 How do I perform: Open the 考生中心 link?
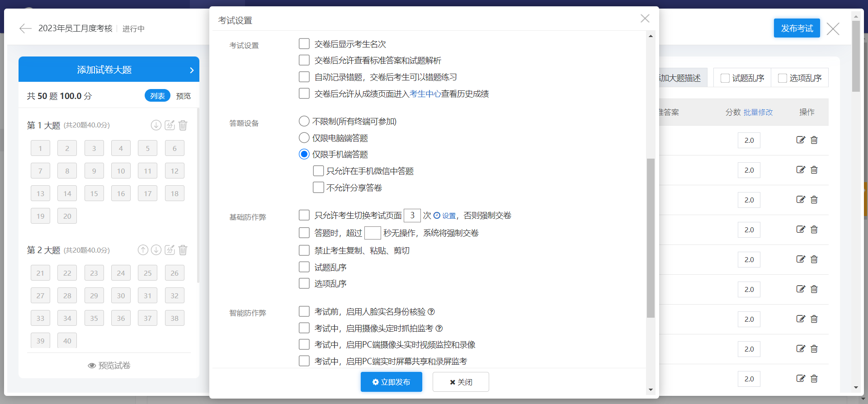coord(425,94)
